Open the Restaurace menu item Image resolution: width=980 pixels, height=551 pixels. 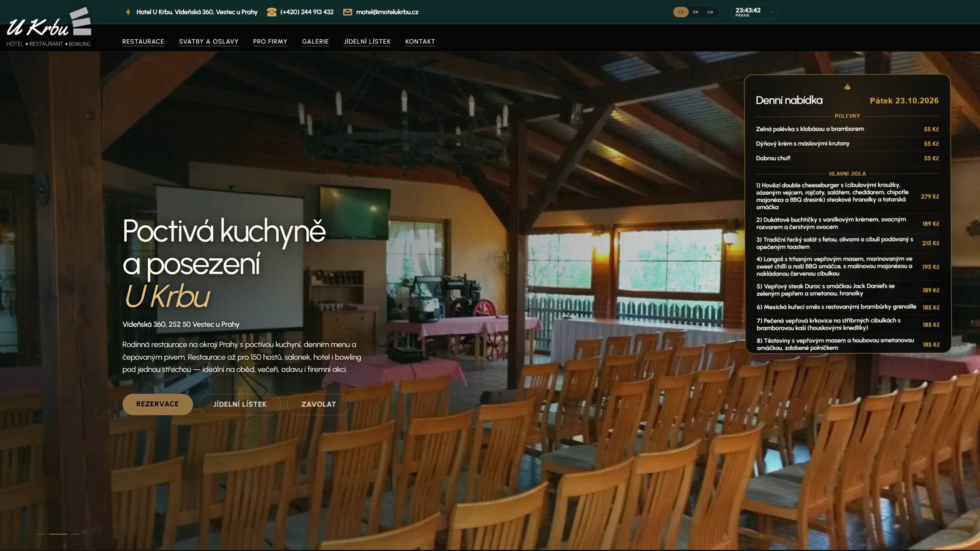143,41
